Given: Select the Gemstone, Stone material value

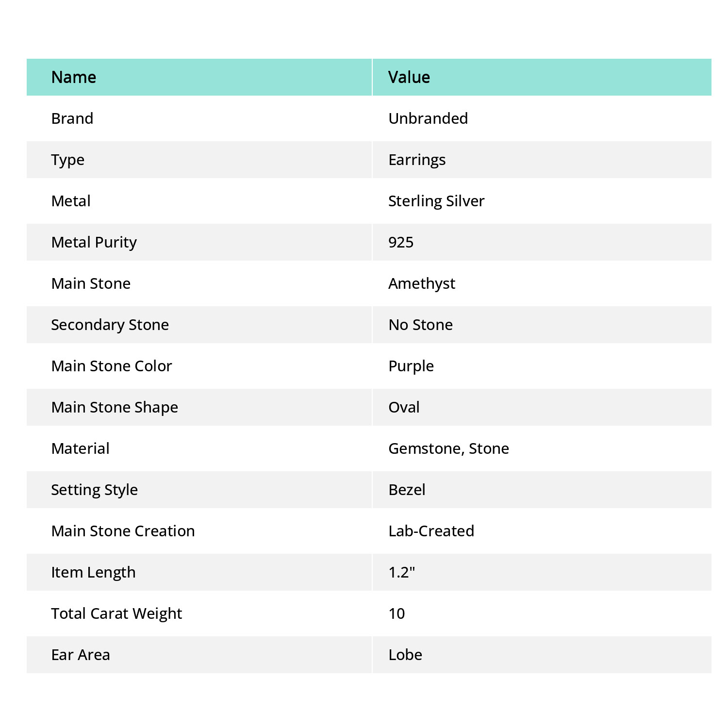Looking at the screenshot, I should (449, 449).
